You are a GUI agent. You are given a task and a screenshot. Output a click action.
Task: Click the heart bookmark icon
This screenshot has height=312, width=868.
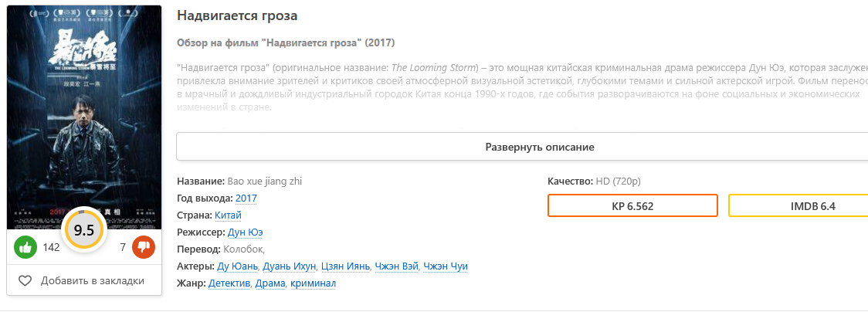tap(25, 281)
